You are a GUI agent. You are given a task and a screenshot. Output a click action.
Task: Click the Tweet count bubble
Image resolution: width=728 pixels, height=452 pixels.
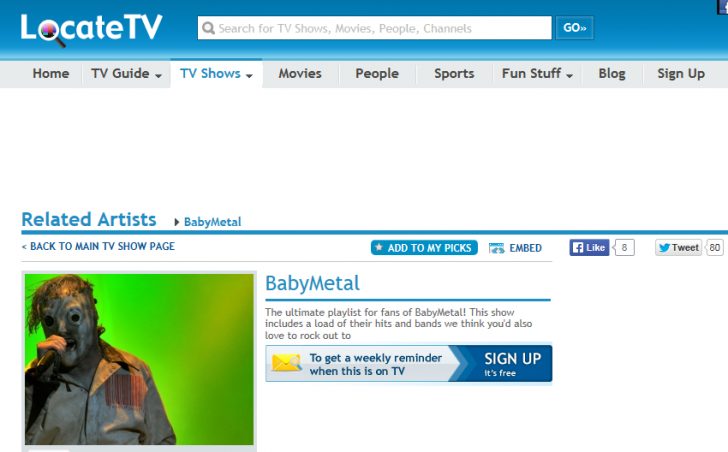[x=714, y=247]
